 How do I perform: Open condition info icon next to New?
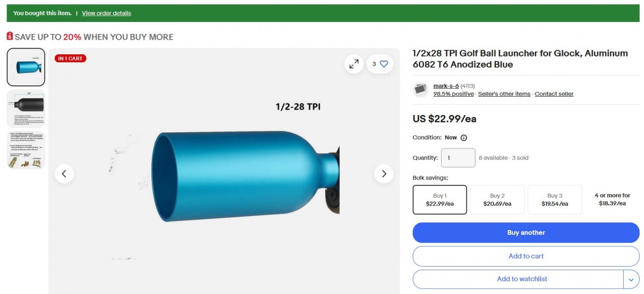click(x=464, y=138)
